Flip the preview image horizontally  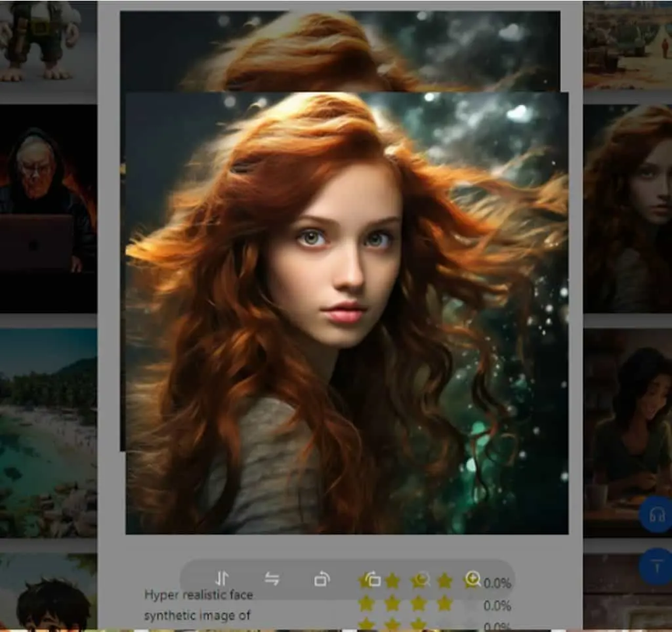point(272,579)
